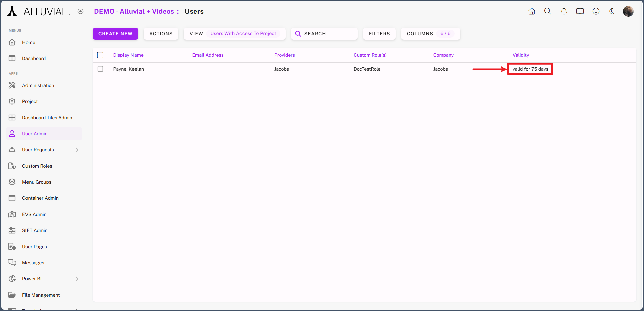The image size is (644, 311).
Task: Check the select-all checkbox in table header
Action: [x=100, y=55]
